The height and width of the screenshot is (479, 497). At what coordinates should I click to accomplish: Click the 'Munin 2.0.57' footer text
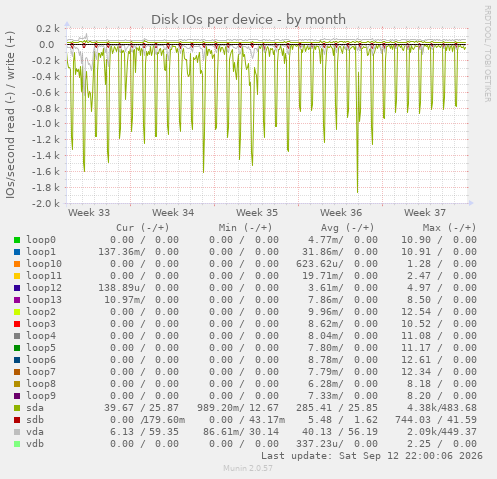pos(248,468)
